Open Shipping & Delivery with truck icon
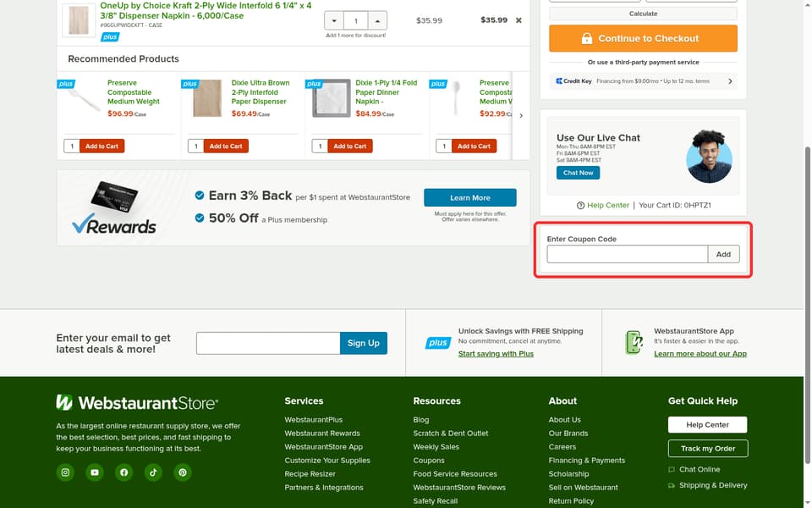The height and width of the screenshot is (508, 812). point(708,485)
